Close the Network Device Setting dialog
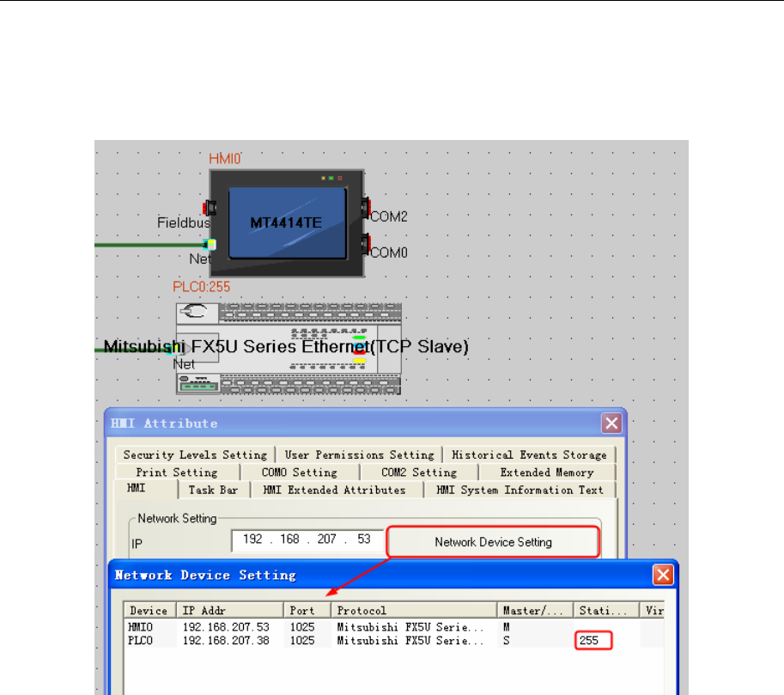Viewport: 784px width, 695px height. [x=663, y=575]
